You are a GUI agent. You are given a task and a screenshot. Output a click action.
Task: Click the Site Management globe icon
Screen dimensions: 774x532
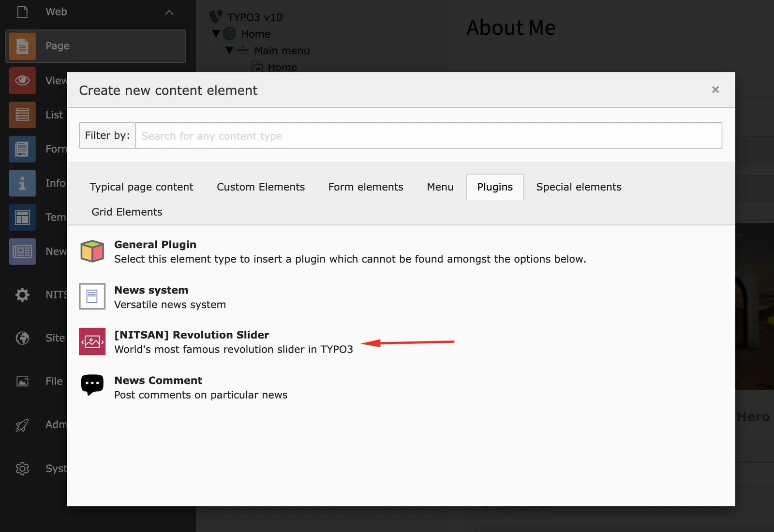tap(22, 338)
